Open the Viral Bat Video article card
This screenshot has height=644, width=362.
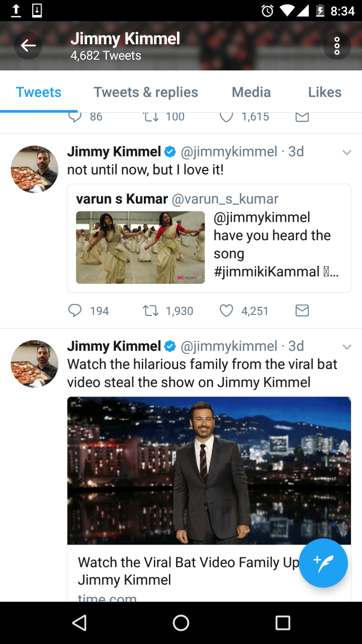point(186,571)
